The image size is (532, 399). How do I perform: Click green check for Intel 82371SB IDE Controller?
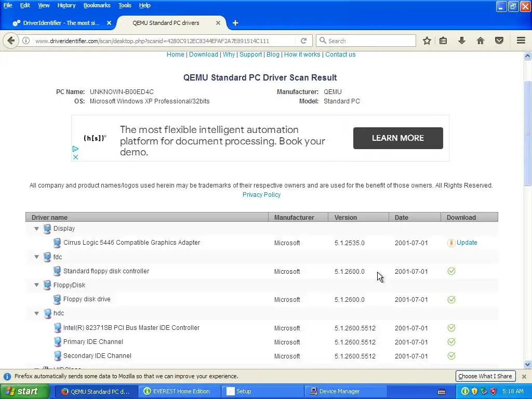(x=451, y=328)
